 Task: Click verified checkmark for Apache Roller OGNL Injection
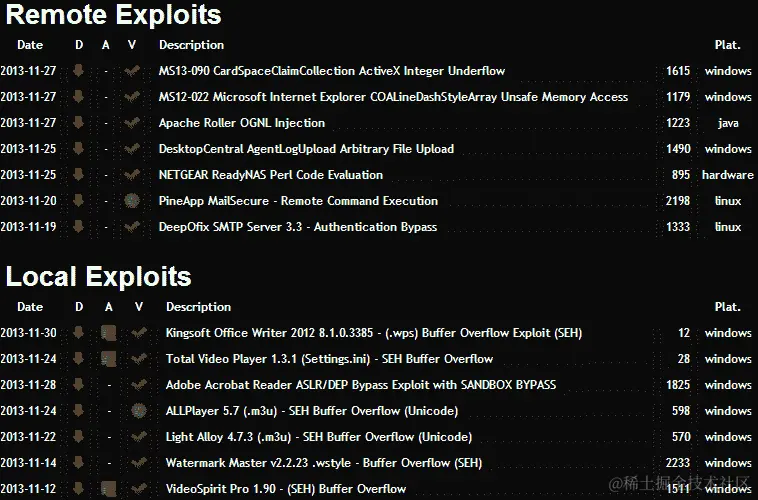(132, 123)
